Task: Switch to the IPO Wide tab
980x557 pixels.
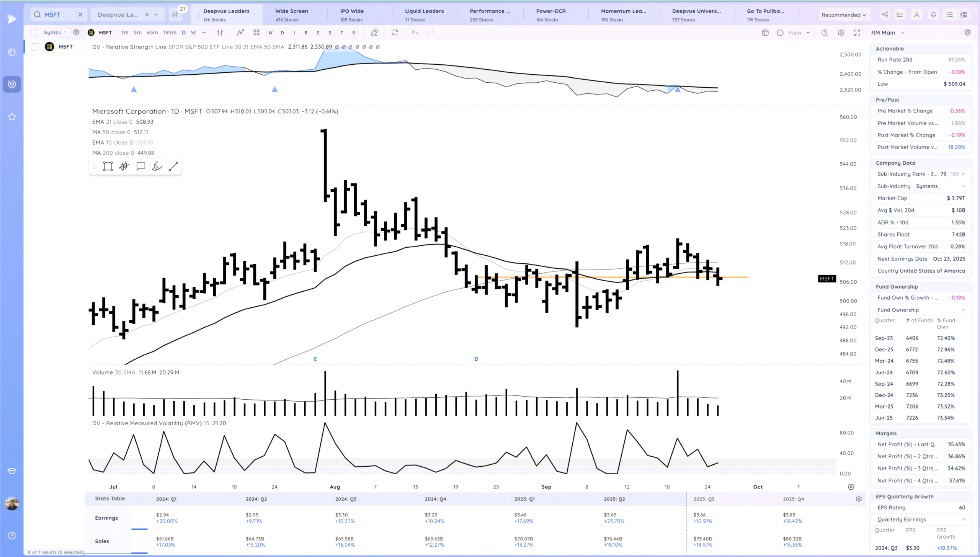Action: click(x=351, y=15)
